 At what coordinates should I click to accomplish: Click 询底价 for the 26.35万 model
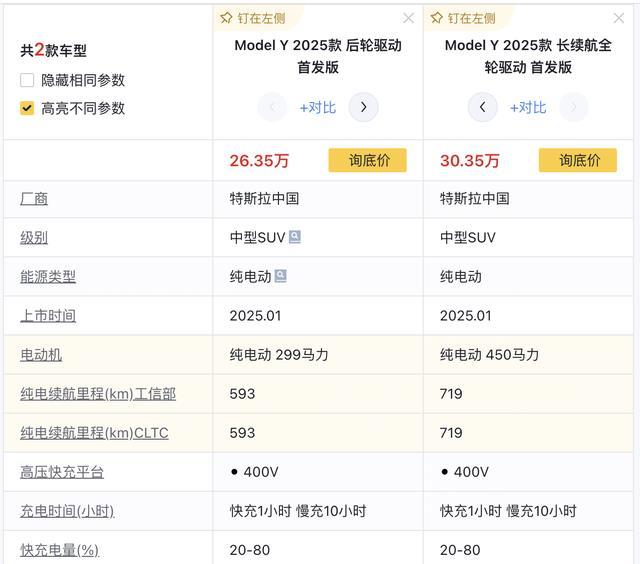click(367, 160)
